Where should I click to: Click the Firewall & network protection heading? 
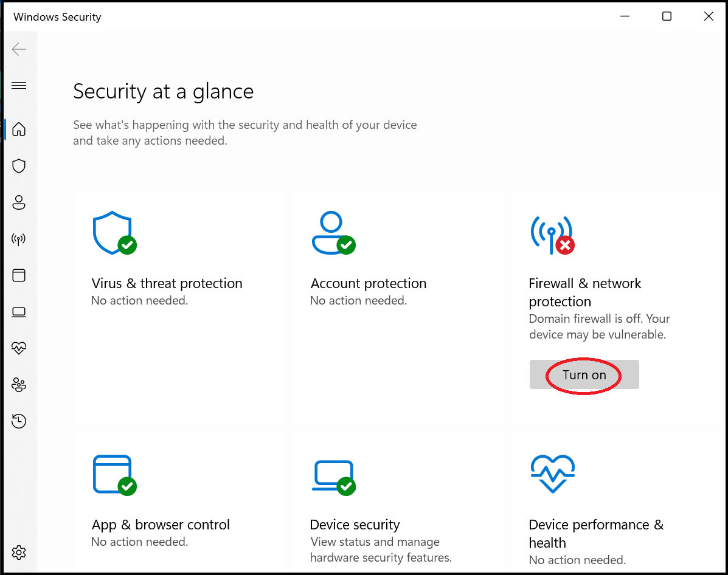point(584,292)
